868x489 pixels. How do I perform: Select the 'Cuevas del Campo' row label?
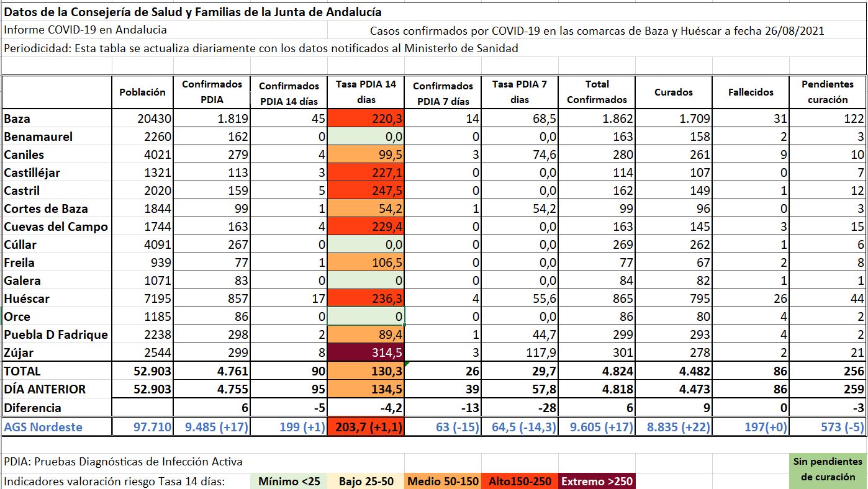[57, 227]
